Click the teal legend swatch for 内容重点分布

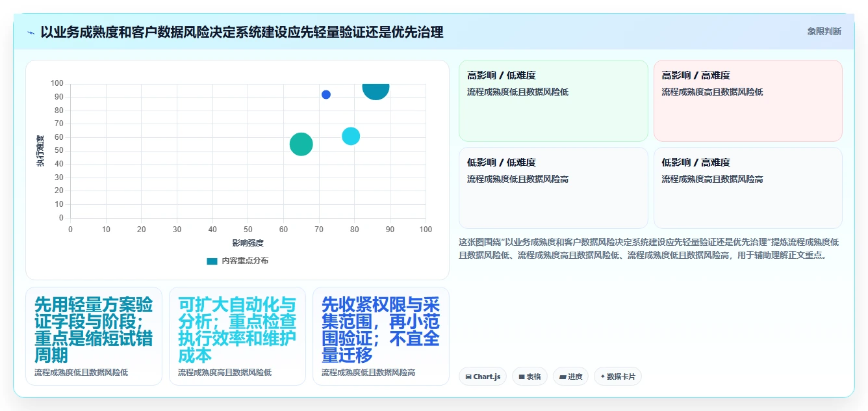(x=212, y=261)
